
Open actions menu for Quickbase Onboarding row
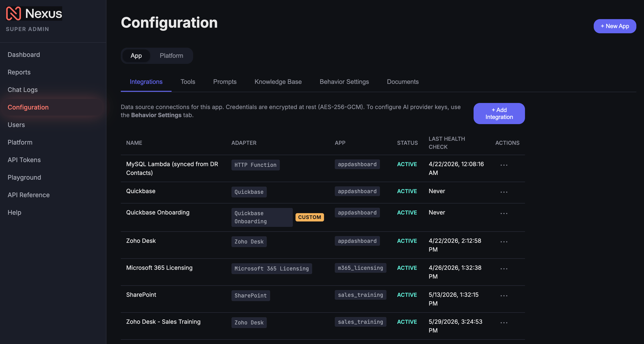(x=504, y=213)
